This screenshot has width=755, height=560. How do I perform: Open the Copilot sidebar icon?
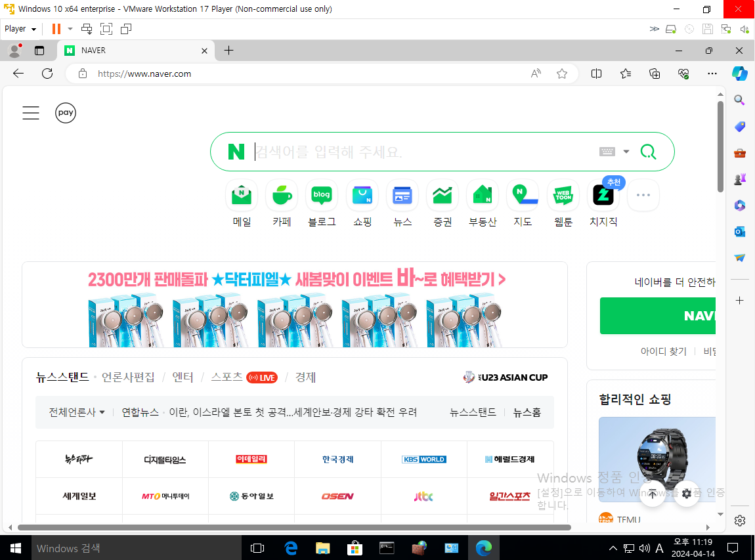(x=740, y=74)
